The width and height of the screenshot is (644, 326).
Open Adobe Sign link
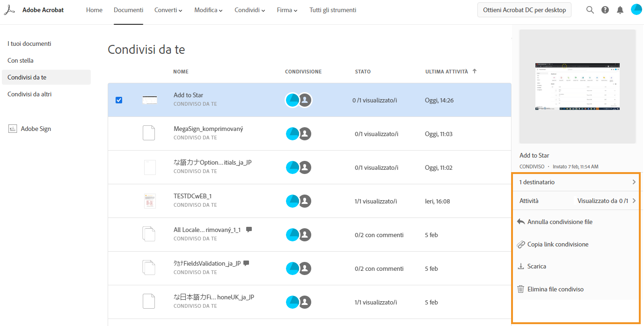point(36,129)
